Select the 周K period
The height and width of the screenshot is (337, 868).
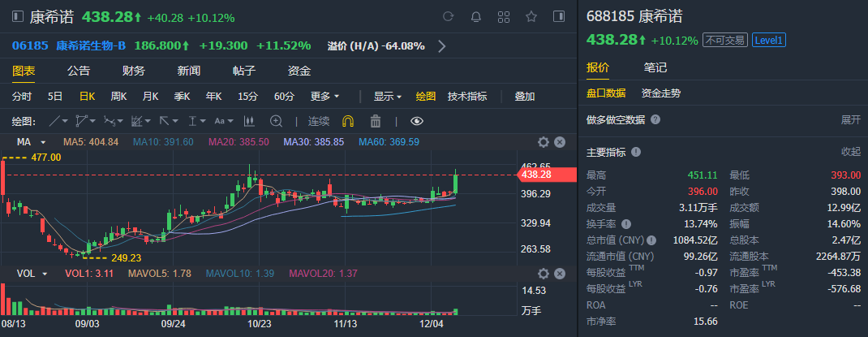(118, 96)
